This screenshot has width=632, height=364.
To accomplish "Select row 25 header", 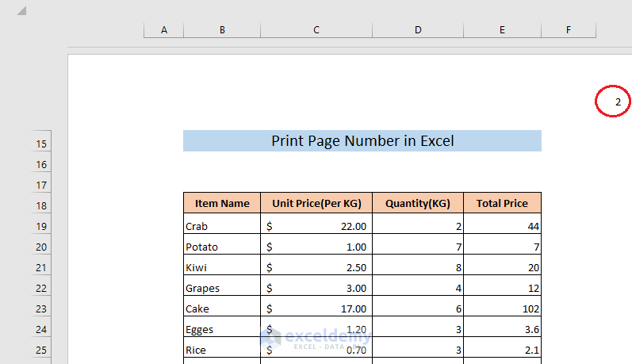I will 41,347.
